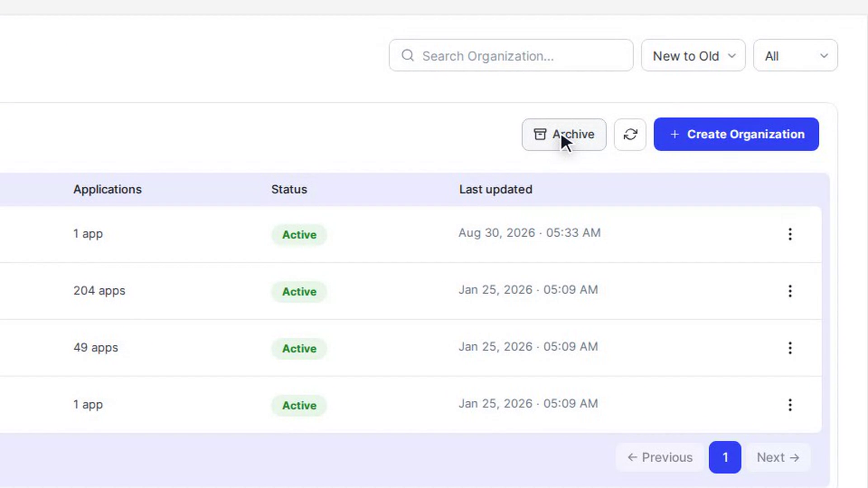
Task: Open row menu for Aug 30, 2026 entry
Action: (x=790, y=234)
